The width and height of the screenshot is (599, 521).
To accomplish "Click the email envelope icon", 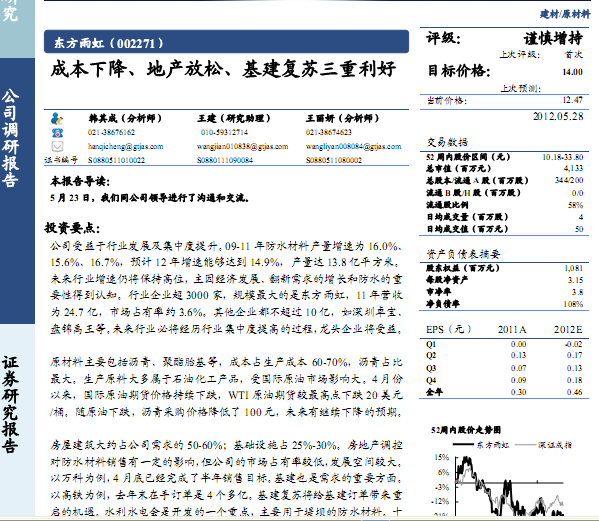I will pos(57,146).
